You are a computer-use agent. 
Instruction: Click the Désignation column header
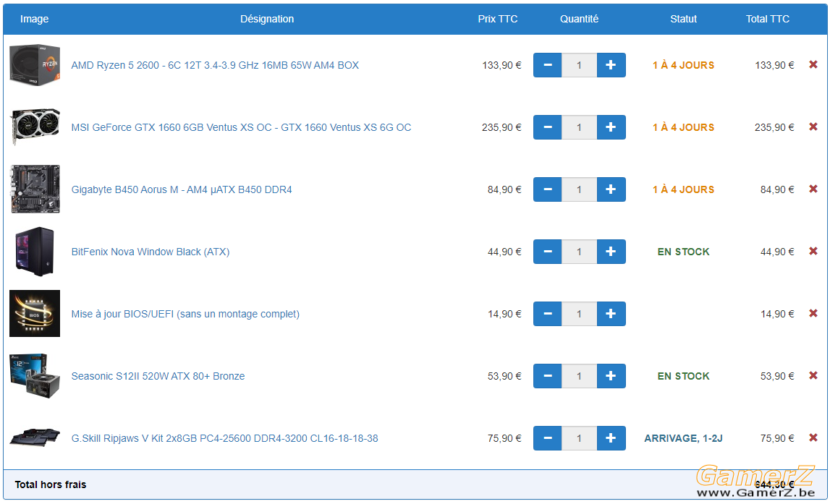[267, 19]
